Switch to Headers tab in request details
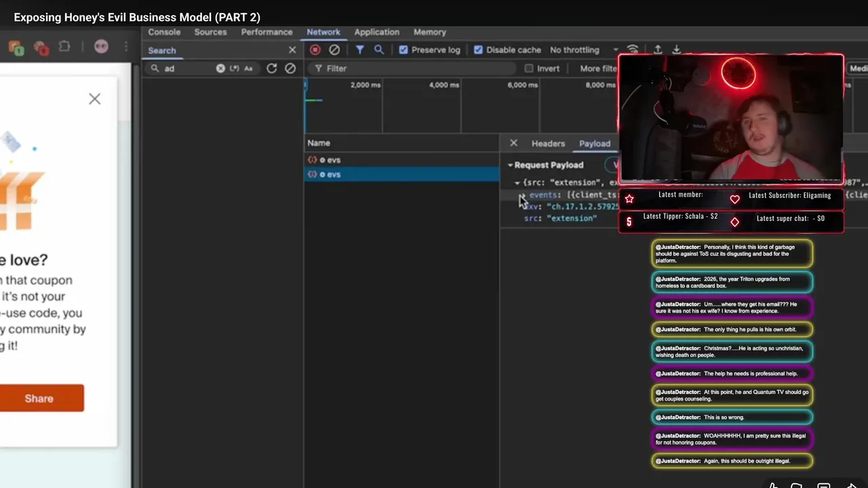868x488 pixels. 548,143
